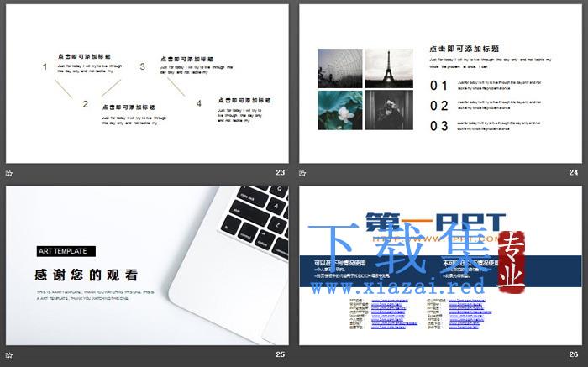This screenshot has height=367, width=588.
Task: Click the "感谢您的观看" heading
Action: click(x=87, y=275)
